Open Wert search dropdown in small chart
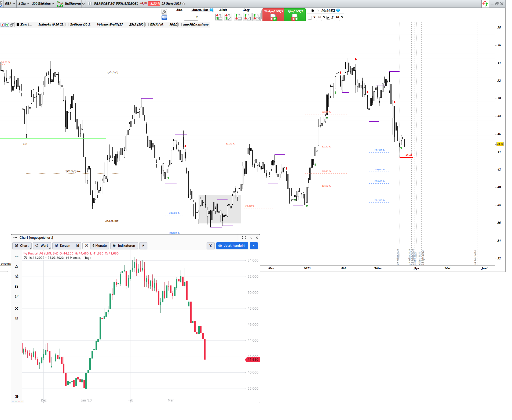The width and height of the screenshot is (512, 420). click(x=42, y=246)
